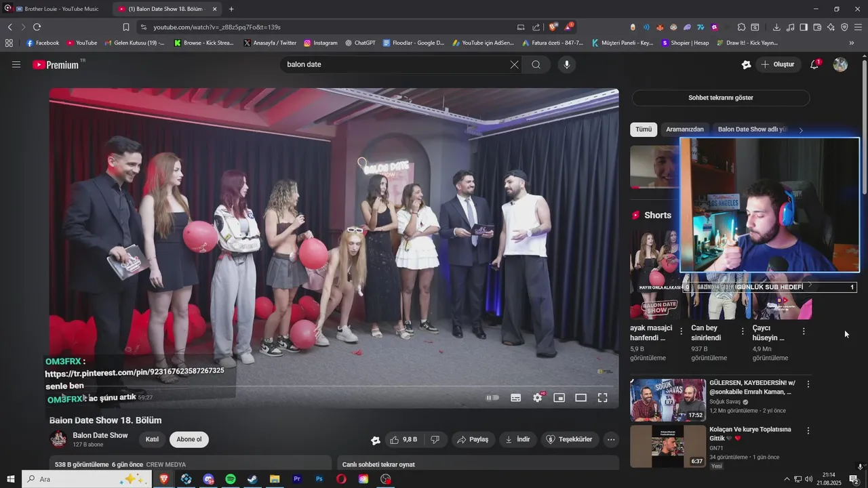
Task: Open the 'Facebook' bookmark
Action: click(42, 43)
